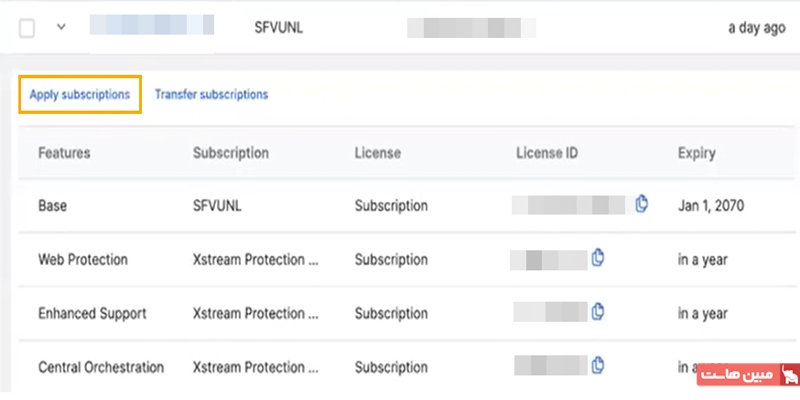Sort by the Expiry column header

coord(696,153)
